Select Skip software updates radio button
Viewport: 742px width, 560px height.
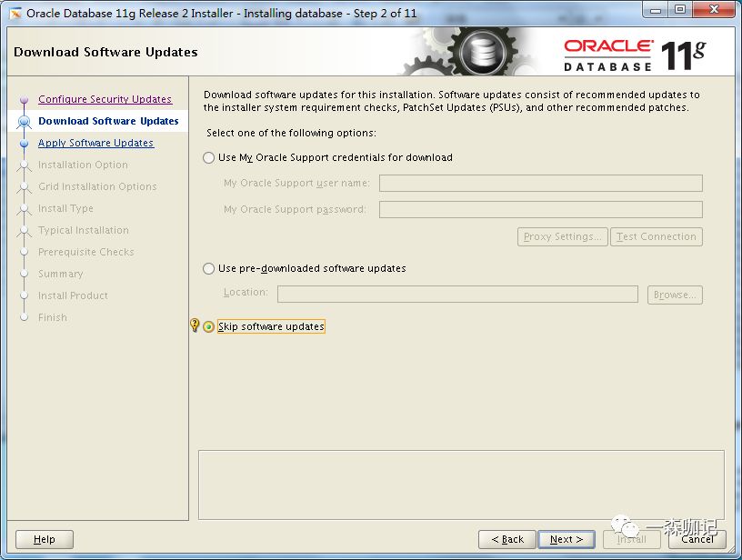pos(209,327)
